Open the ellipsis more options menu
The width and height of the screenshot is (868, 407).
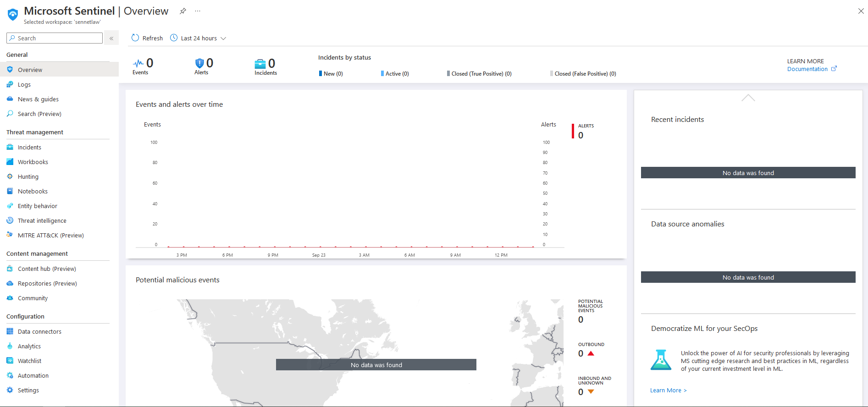[x=198, y=11]
